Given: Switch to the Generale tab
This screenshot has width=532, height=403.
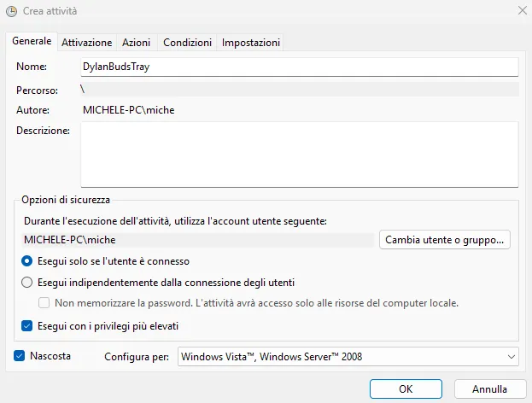Looking at the screenshot, I should 32,41.
